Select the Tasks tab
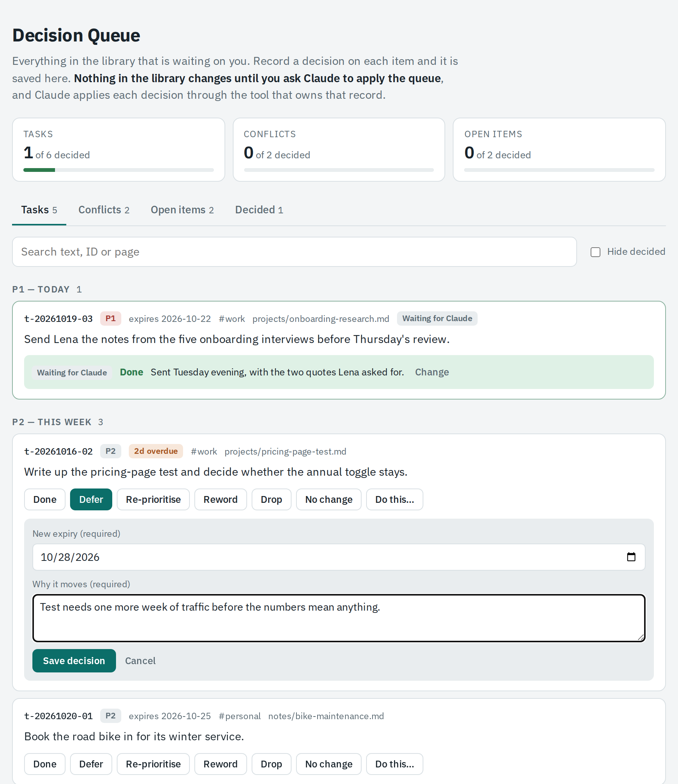678x784 pixels. tap(39, 210)
